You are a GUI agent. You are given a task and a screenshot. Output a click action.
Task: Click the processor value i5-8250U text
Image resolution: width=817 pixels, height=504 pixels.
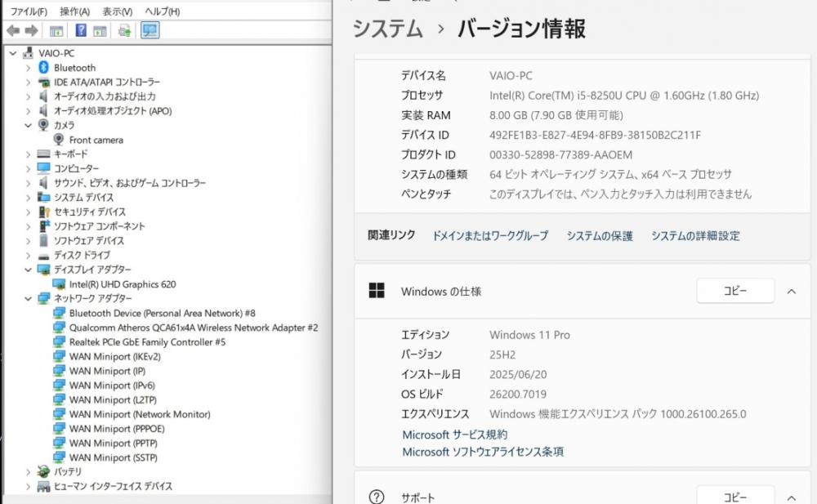coord(623,96)
